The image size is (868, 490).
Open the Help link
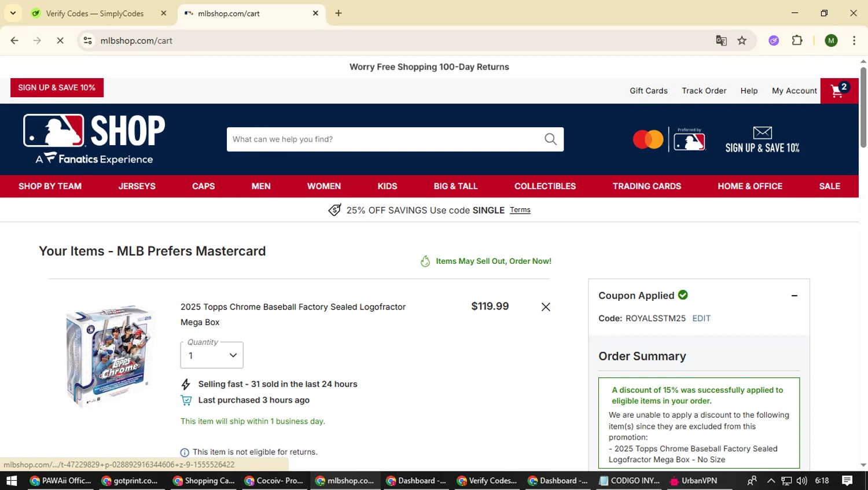[x=749, y=91]
